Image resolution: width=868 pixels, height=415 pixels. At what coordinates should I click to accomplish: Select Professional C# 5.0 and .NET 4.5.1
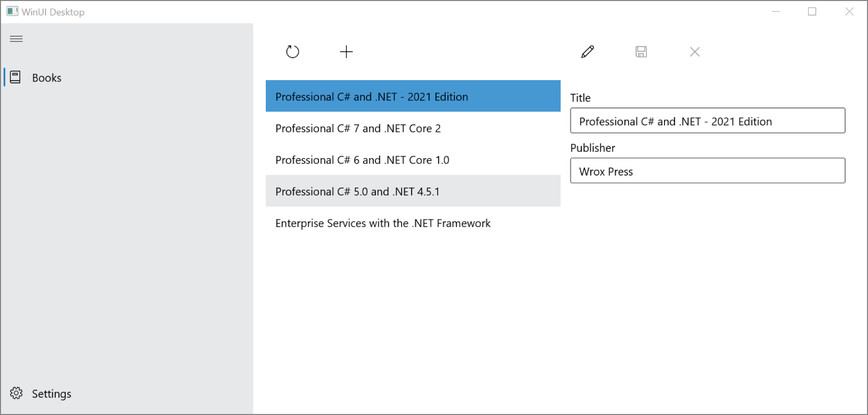[x=413, y=192]
